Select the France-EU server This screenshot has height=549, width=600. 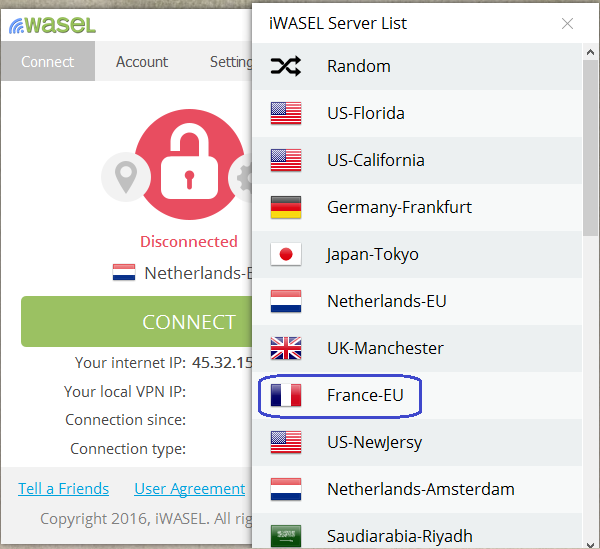coord(417,395)
